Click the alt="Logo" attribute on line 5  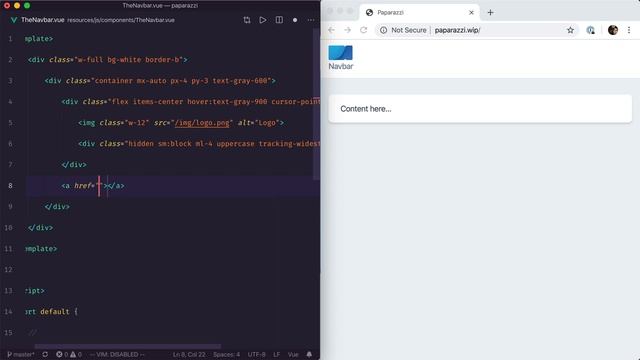point(258,122)
